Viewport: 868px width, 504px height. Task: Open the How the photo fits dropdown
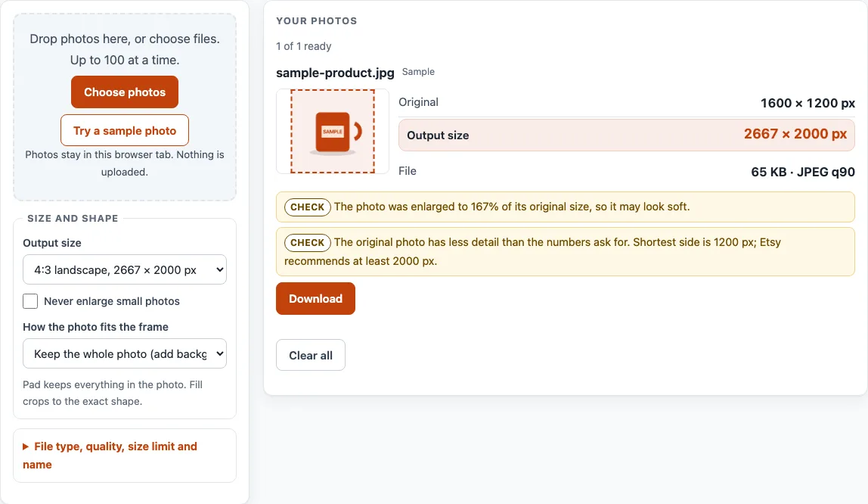click(x=125, y=354)
